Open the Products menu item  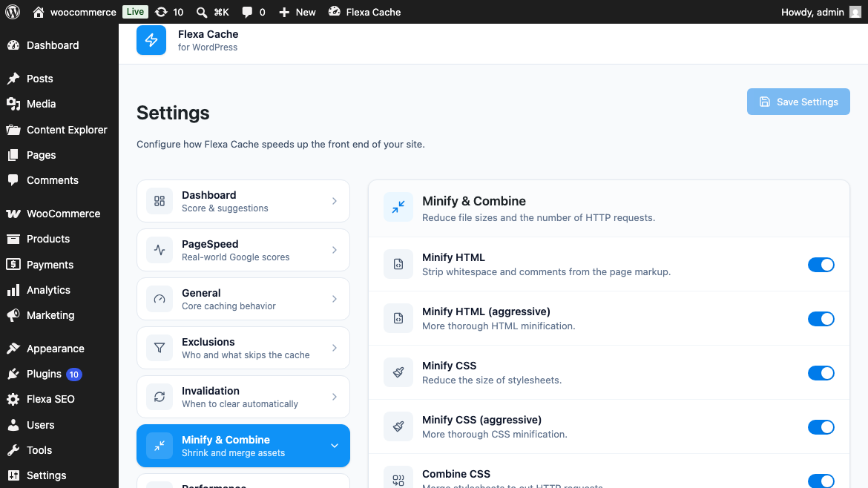coord(59,239)
